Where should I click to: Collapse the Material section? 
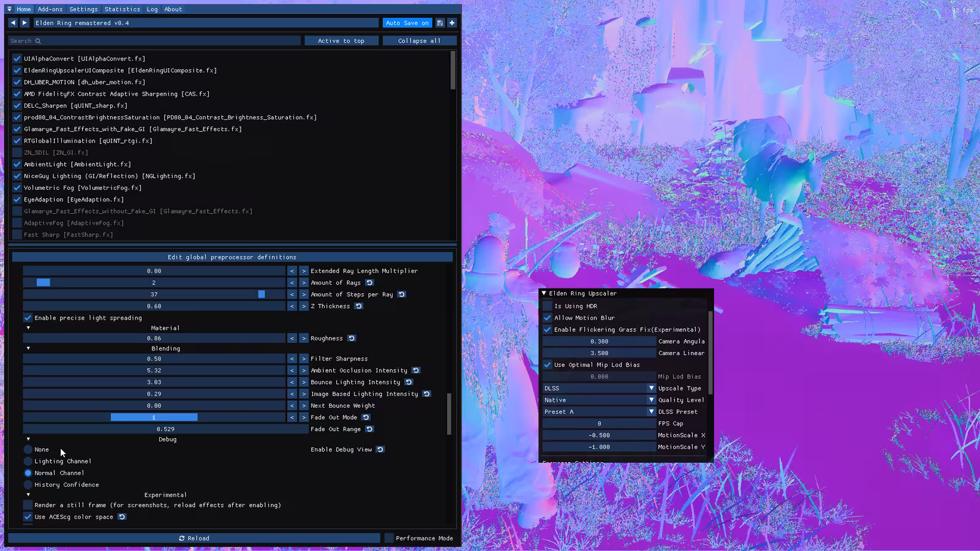28,328
